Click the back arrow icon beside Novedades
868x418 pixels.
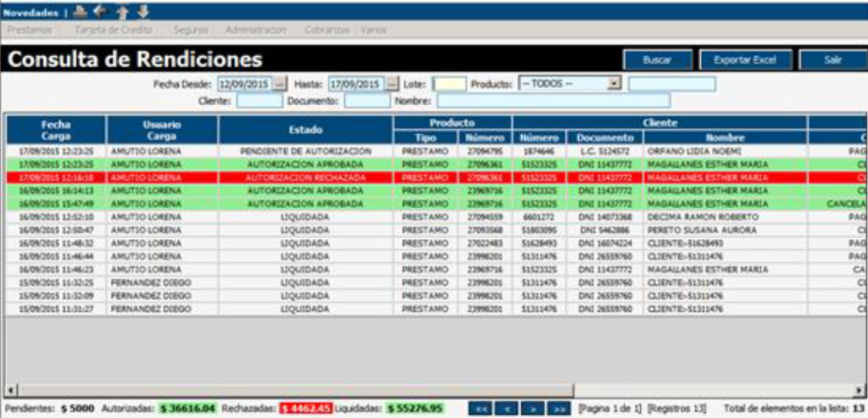pyautogui.click(x=100, y=12)
